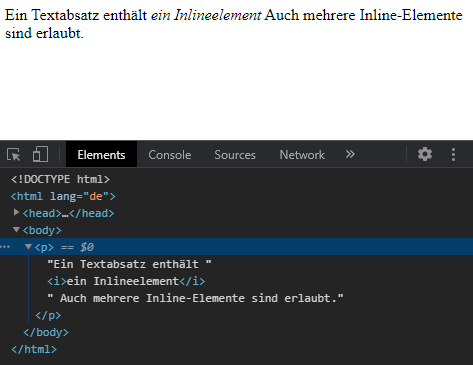This screenshot has height=365, width=473.
Task: Show more tabs with double chevron
Action: 350,154
